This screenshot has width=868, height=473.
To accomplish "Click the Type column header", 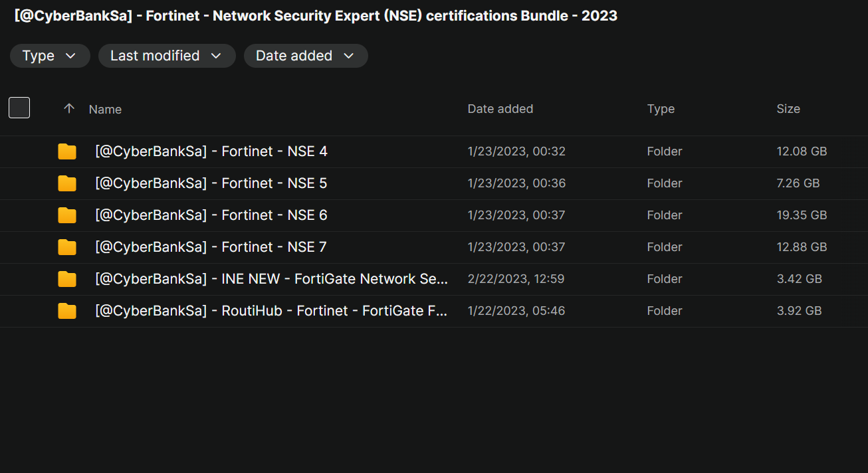I will pyautogui.click(x=661, y=109).
